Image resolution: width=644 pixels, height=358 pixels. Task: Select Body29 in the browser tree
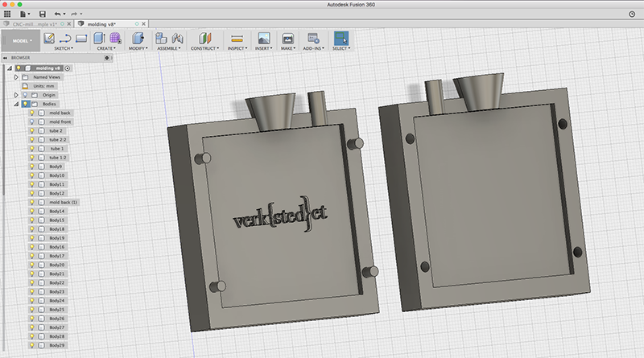pyautogui.click(x=56, y=346)
